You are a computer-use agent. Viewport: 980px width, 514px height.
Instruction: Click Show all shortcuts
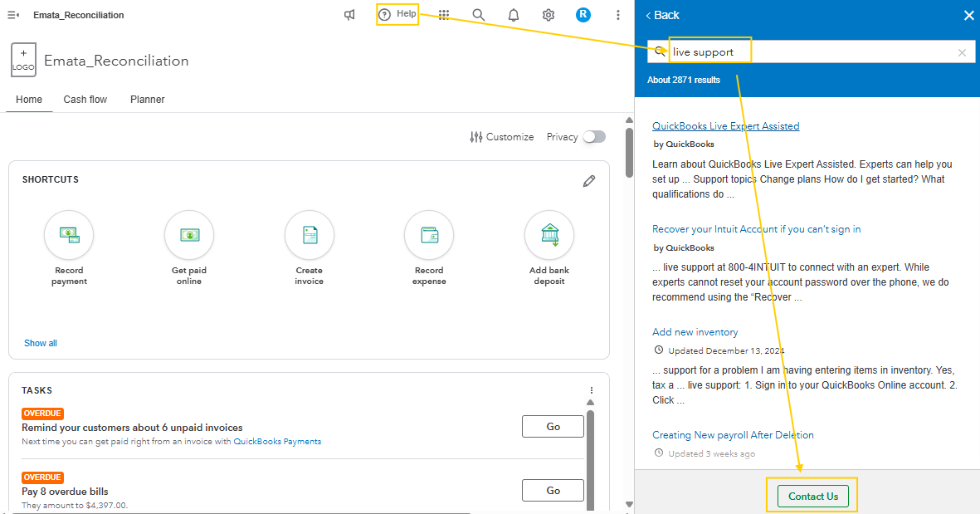tap(41, 343)
